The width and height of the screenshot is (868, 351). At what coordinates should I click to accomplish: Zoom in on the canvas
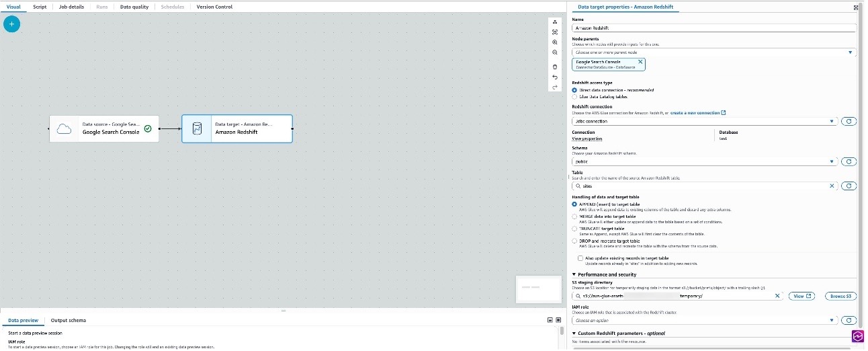point(554,42)
